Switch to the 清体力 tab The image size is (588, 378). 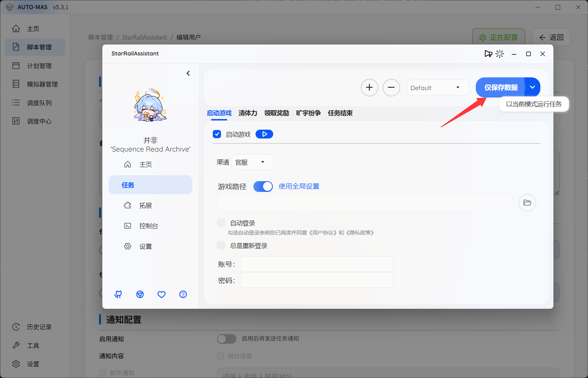(x=248, y=113)
